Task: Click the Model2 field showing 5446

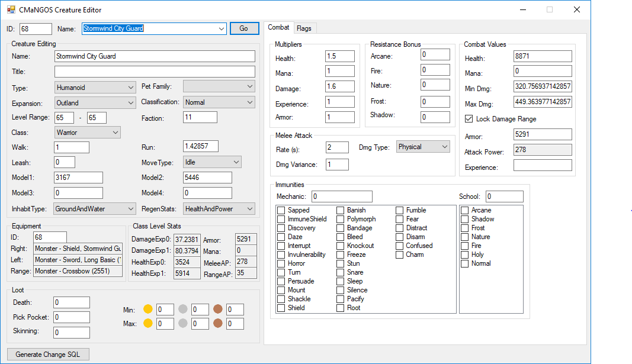Action: click(207, 177)
